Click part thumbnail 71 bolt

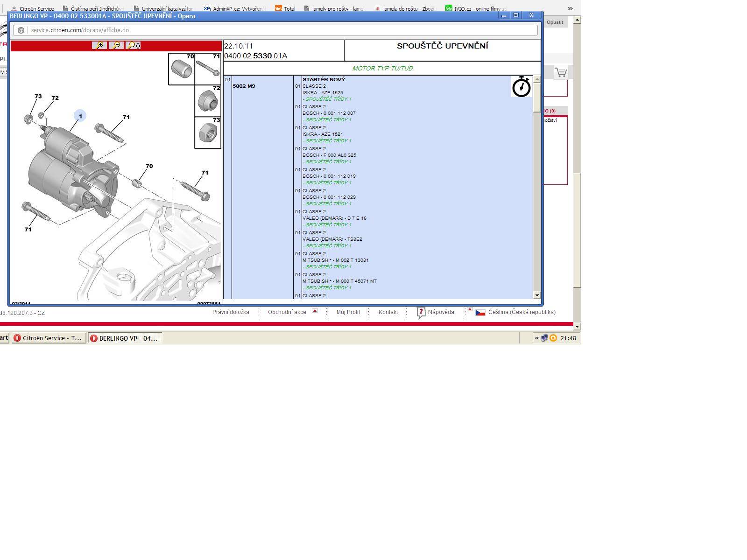(208, 69)
